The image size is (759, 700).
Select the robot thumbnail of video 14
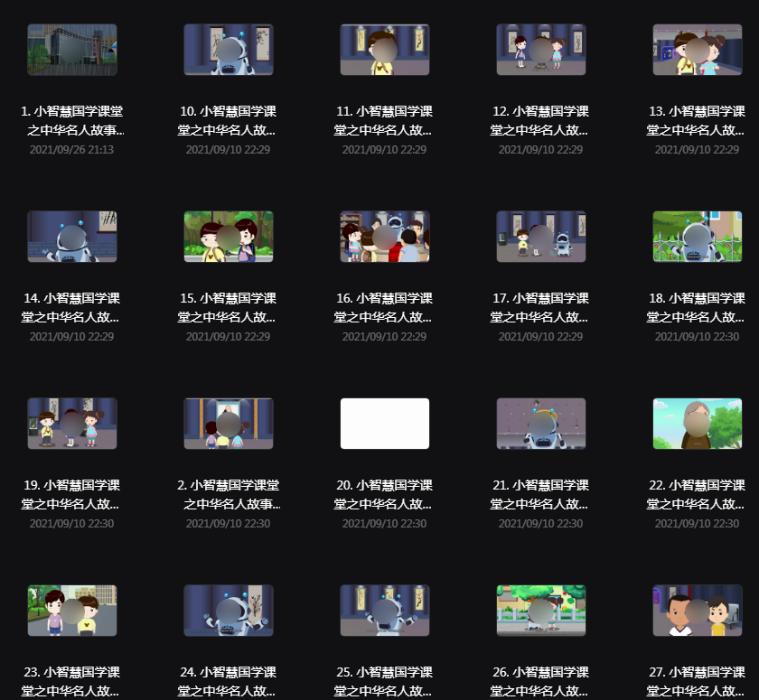tap(72, 237)
